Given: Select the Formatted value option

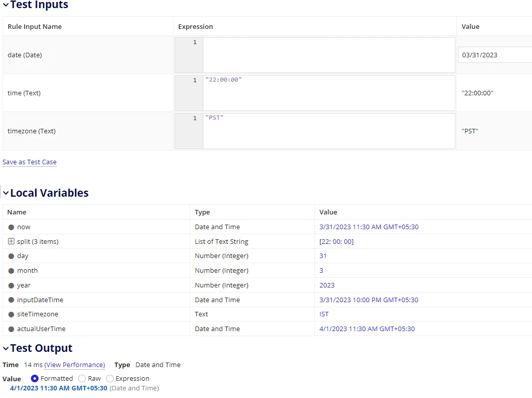Looking at the screenshot, I should [x=34, y=378].
